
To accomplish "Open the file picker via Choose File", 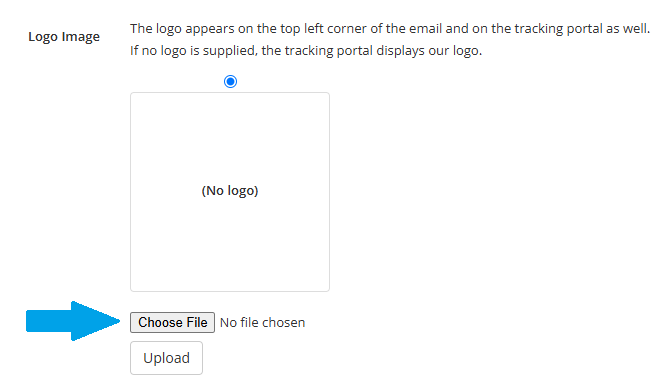I will [x=173, y=322].
